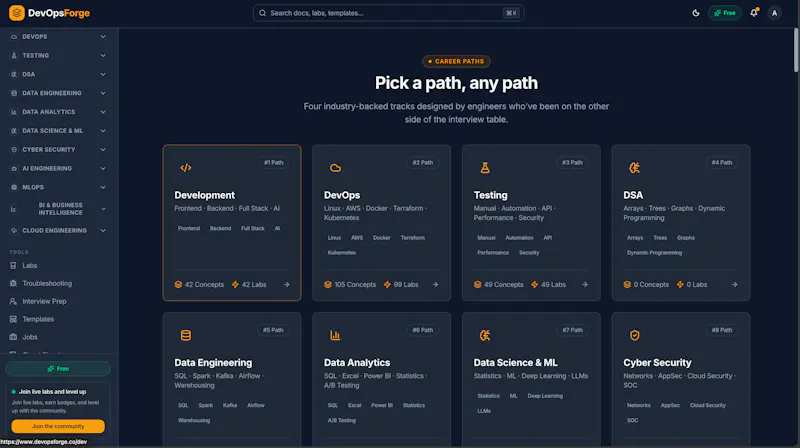Expand the DSA sidebar section
The height and width of the screenshot is (448, 800).
59,74
